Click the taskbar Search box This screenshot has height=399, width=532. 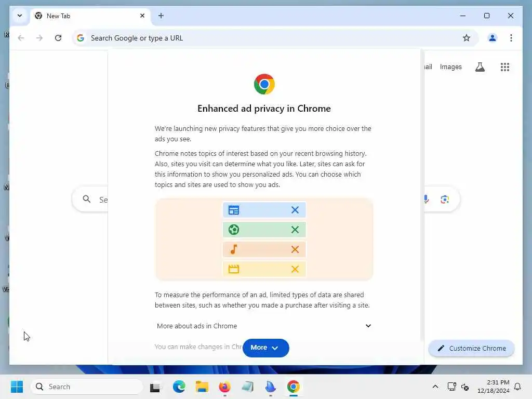(87, 387)
